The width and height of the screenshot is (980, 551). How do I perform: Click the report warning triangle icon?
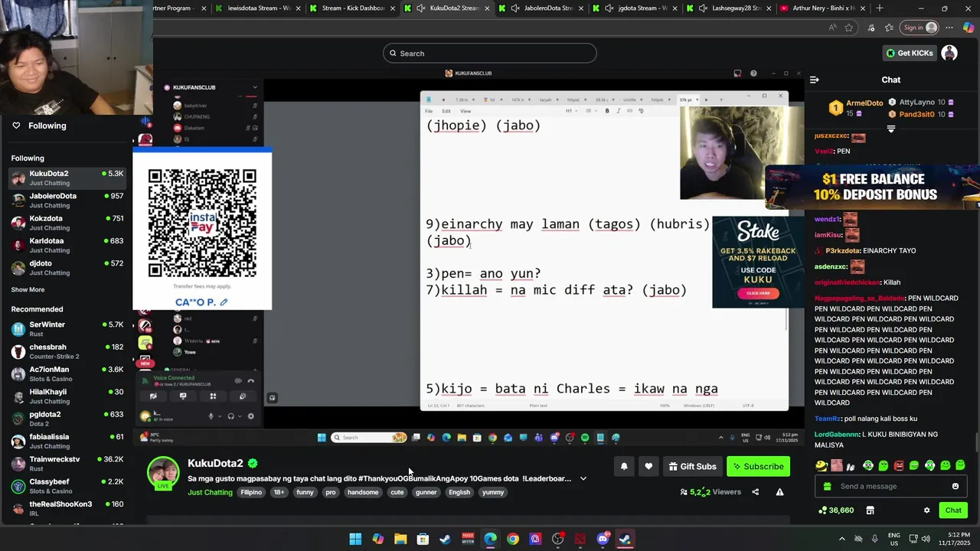point(779,492)
